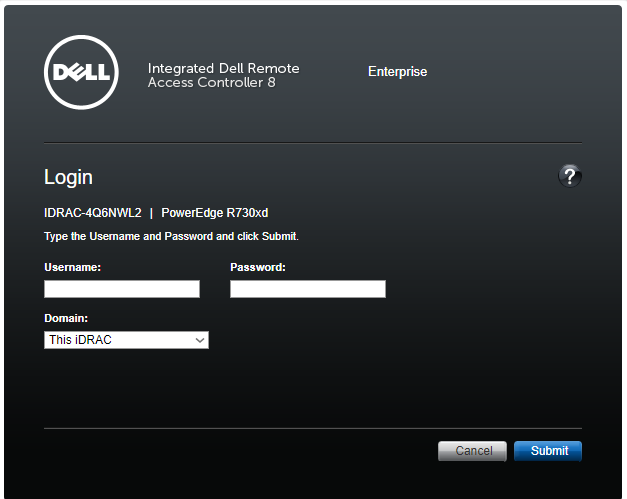Submit the login form
The image size is (627, 499).
click(548, 451)
